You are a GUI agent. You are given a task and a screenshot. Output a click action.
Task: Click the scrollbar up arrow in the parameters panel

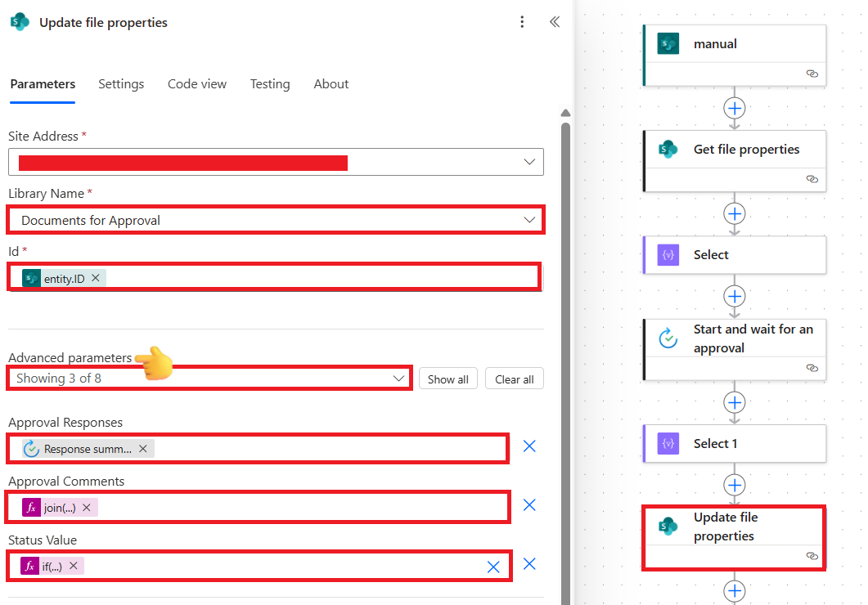point(565,113)
